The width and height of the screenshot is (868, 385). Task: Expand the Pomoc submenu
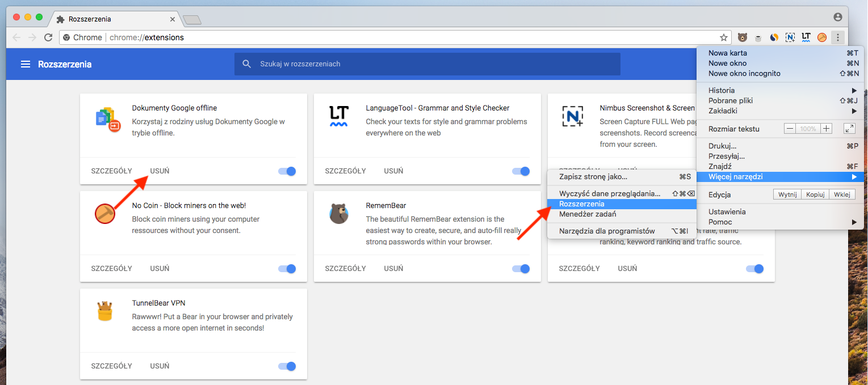[781, 222]
